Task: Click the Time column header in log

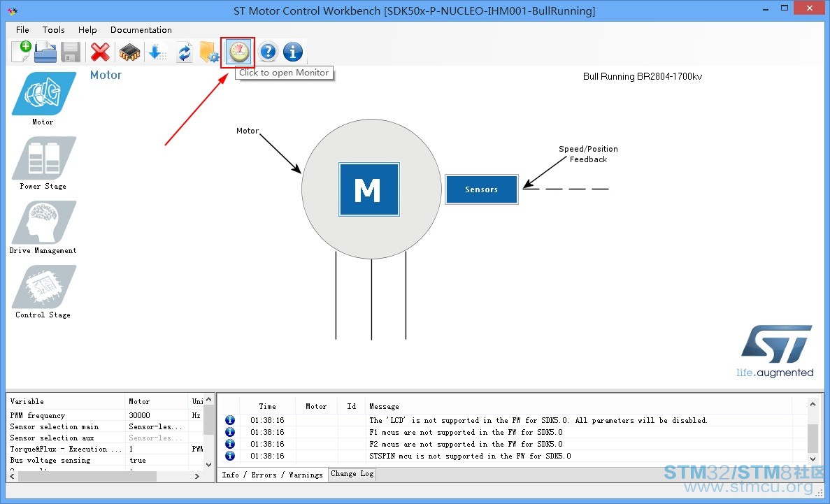Action: pos(267,406)
